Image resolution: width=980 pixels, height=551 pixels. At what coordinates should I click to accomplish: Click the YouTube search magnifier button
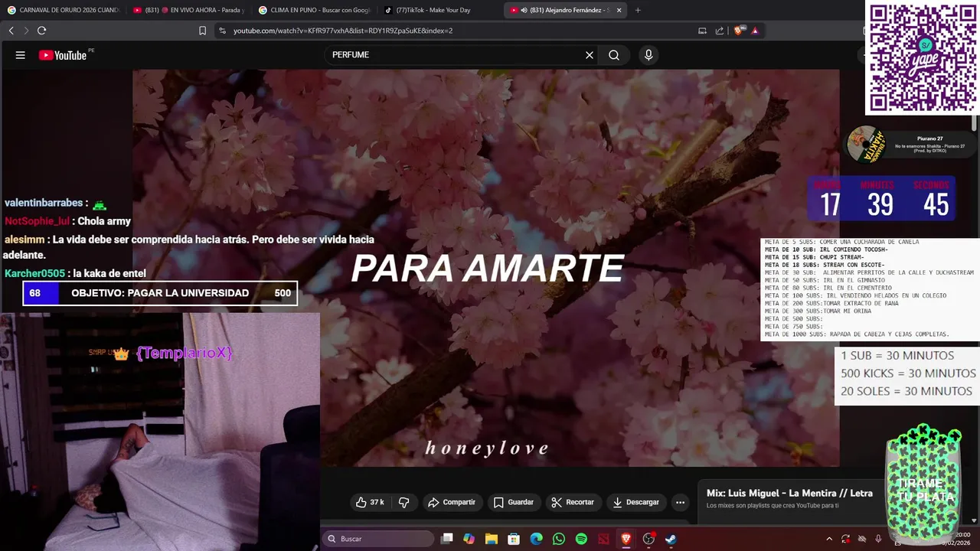point(614,55)
